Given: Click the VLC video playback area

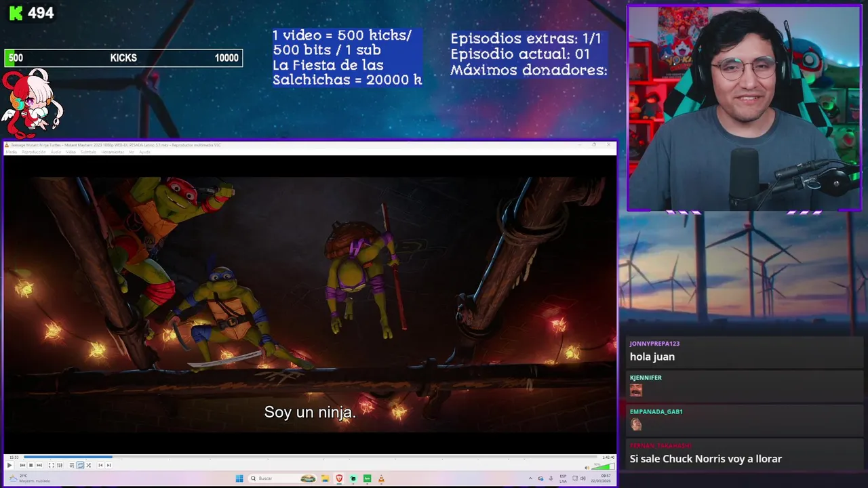Looking at the screenshot, I should pos(310,304).
